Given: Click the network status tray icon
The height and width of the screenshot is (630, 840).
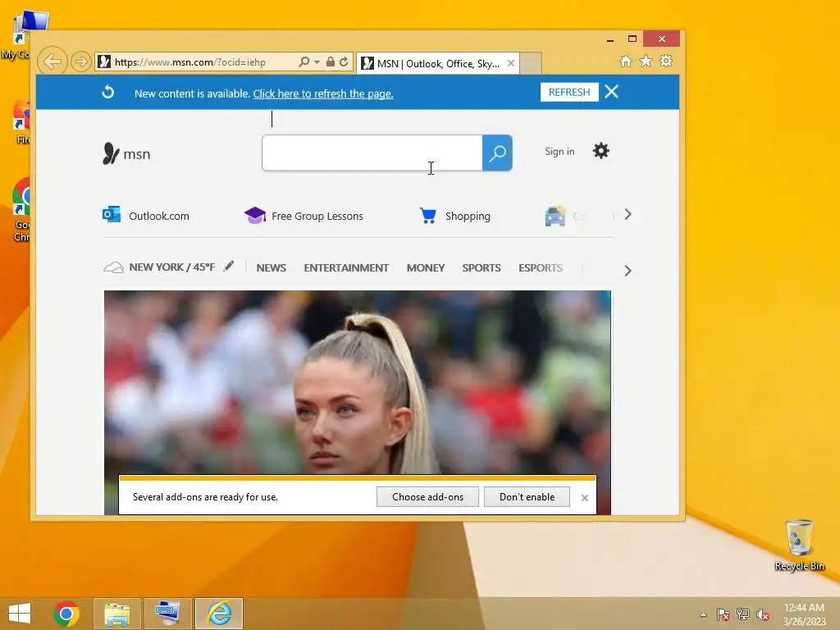Looking at the screenshot, I should click(x=743, y=614).
